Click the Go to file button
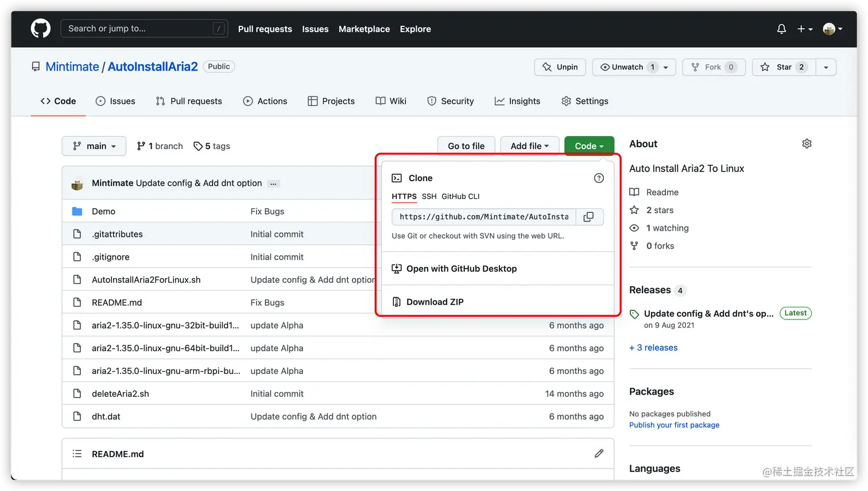The height and width of the screenshot is (491, 868). [x=466, y=146]
